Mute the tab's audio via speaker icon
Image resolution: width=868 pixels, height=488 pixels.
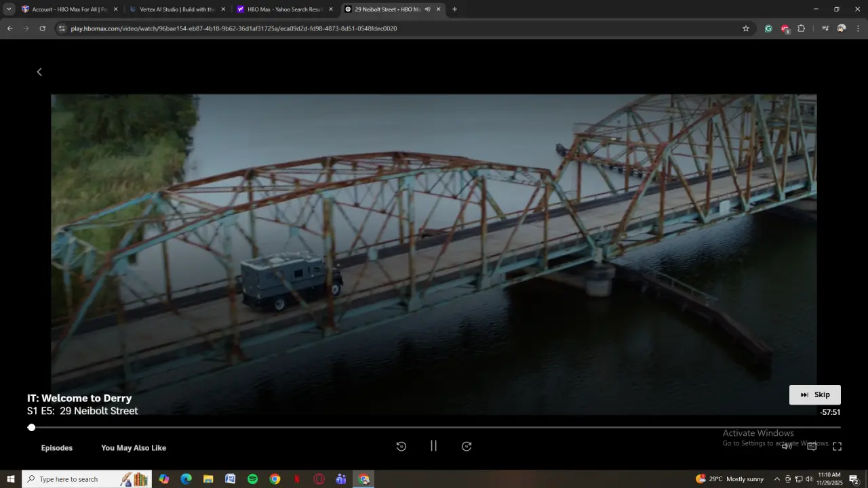[x=427, y=9]
